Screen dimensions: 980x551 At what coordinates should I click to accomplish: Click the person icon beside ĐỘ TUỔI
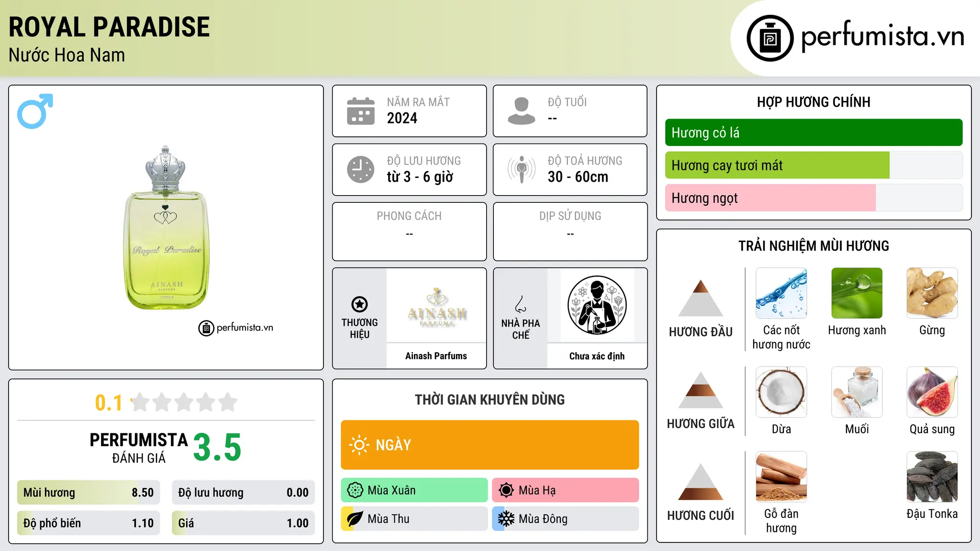tap(522, 111)
